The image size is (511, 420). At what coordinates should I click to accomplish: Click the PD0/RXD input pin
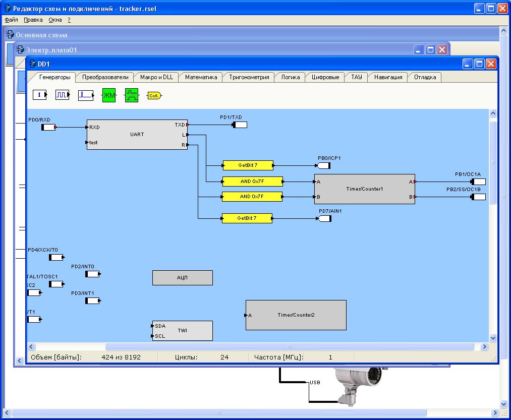pyautogui.click(x=49, y=128)
